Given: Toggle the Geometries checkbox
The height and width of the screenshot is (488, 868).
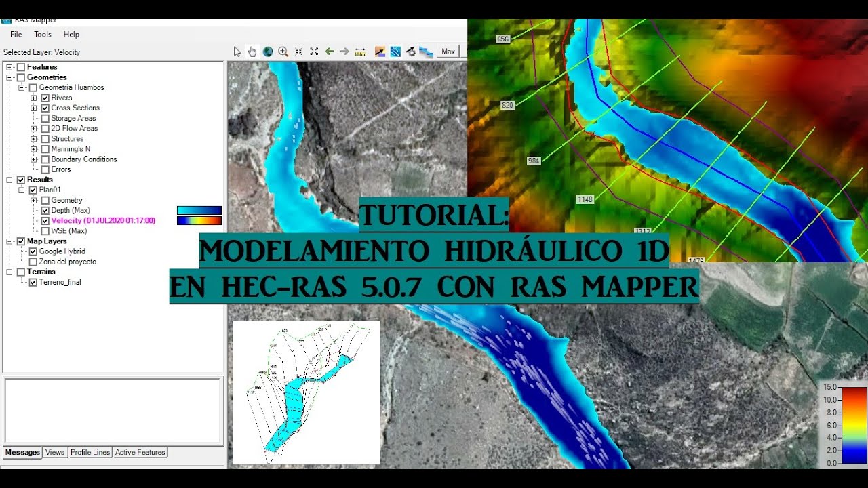Looking at the screenshot, I should pyautogui.click(x=21, y=77).
